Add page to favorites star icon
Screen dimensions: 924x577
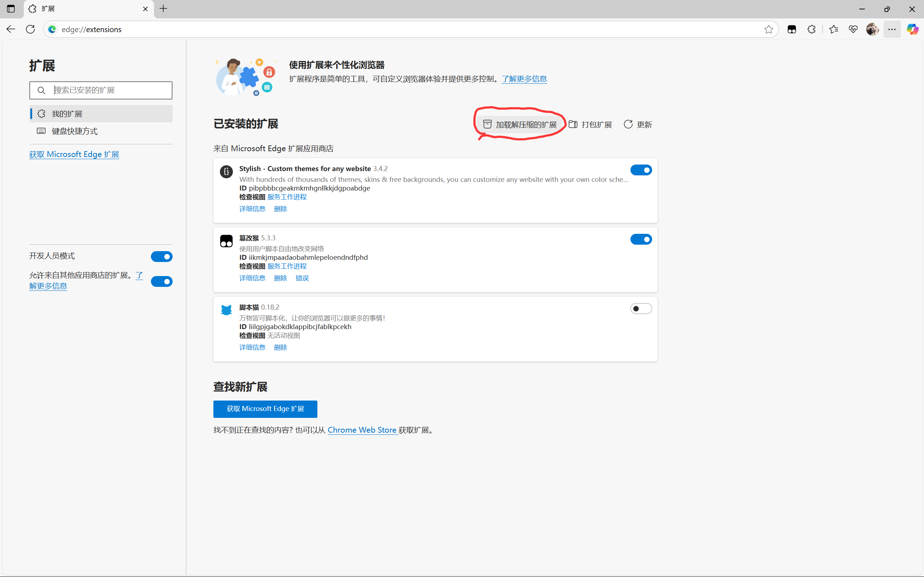[768, 29]
